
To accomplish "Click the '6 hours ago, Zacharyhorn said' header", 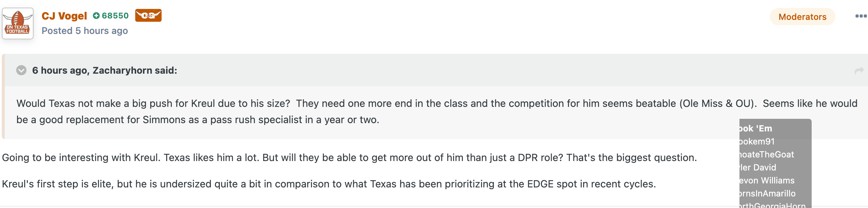I will point(105,70).
